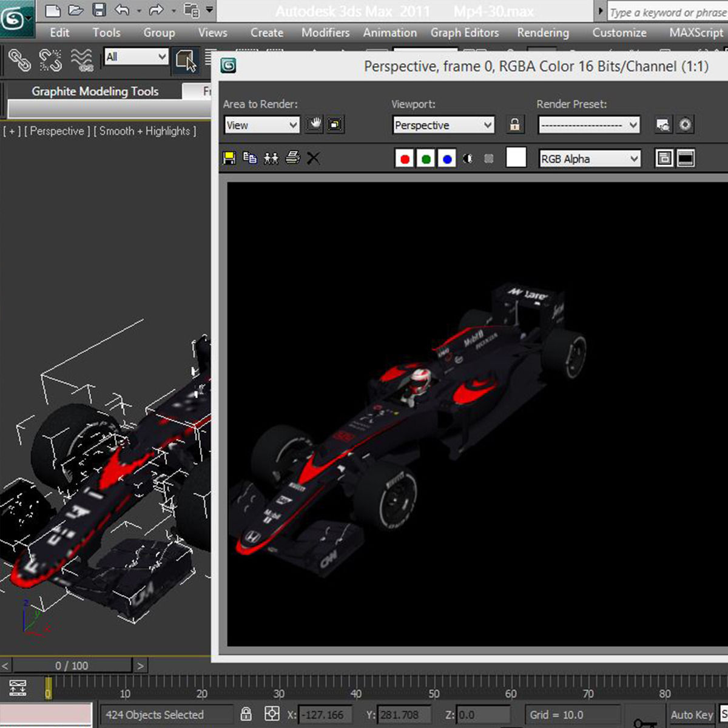Screen dimensions: 728x728
Task: Click the Bind to Space Warp icon
Action: pos(82,60)
